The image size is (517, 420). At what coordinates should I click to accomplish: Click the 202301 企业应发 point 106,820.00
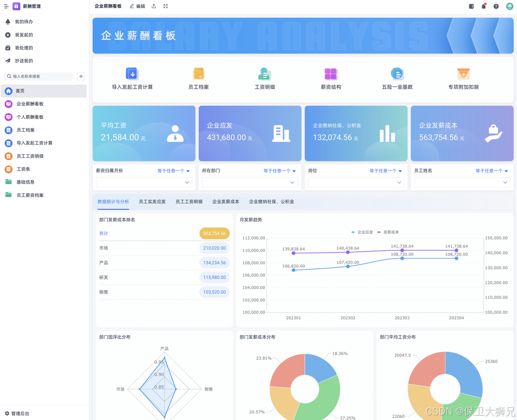point(293,270)
